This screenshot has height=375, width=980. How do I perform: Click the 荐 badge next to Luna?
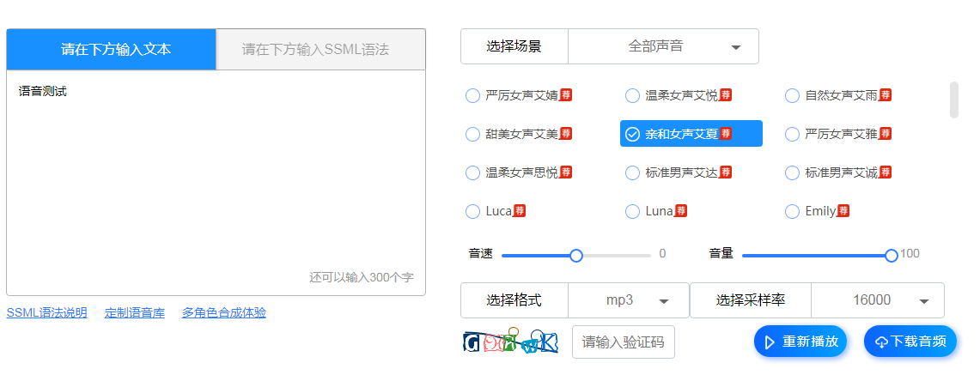pos(681,211)
